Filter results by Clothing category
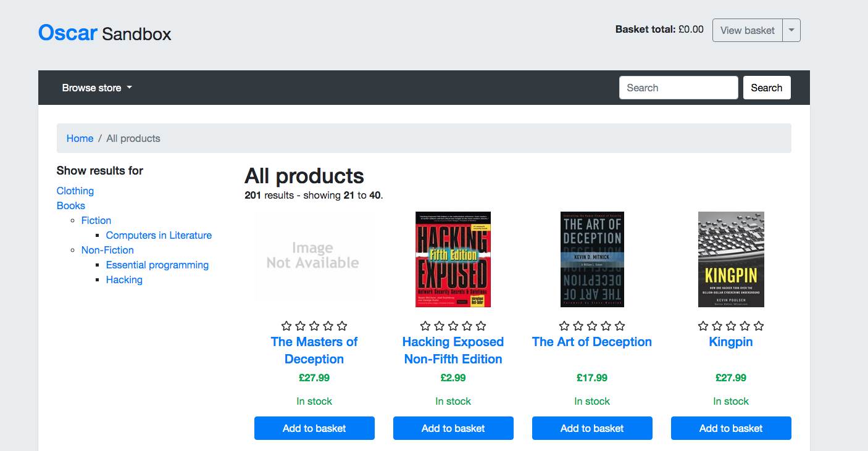868x451 pixels. tap(75, 191)
